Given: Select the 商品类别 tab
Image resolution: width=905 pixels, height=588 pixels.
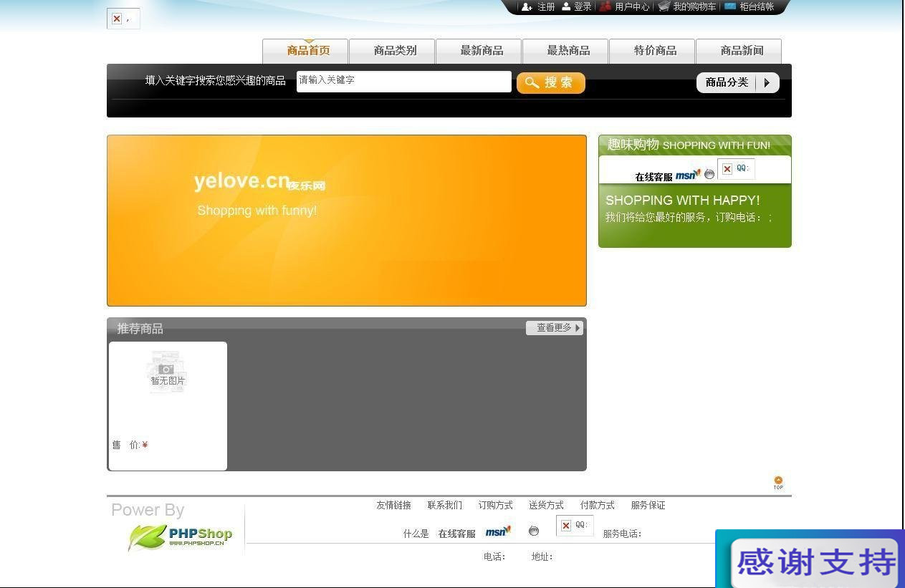Looking at the screenshot, I should [392, 51].
